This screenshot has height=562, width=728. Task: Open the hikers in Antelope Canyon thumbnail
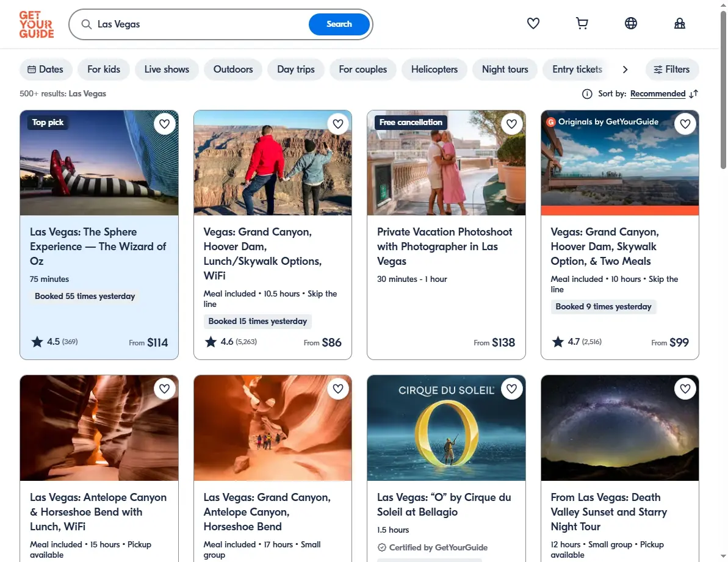point(273,428)
